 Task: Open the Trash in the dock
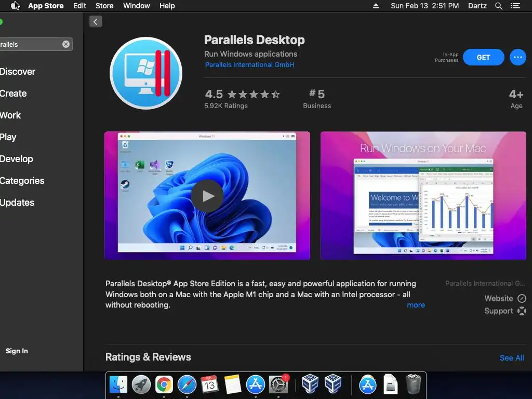tap(413, 384)
